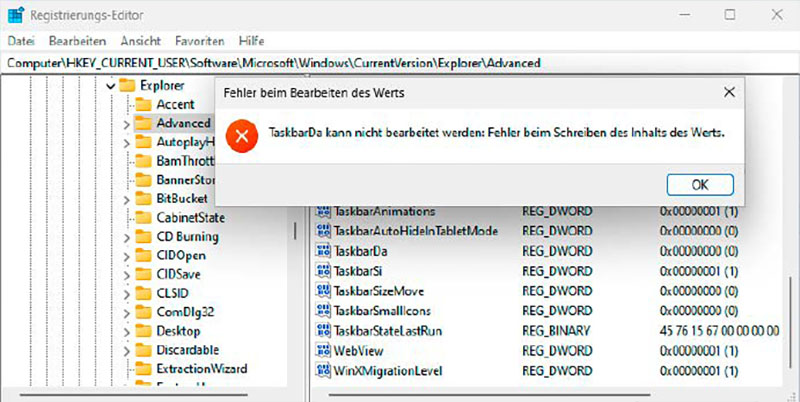The image size is (800, 402).
Task: Click the ExtractionWizard folder icon
Action: 143,368
